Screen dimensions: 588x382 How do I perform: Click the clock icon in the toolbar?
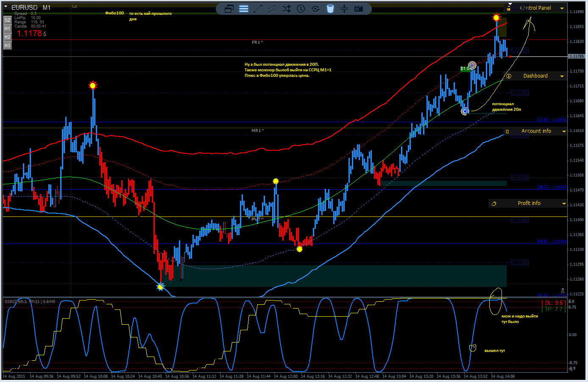301,8
